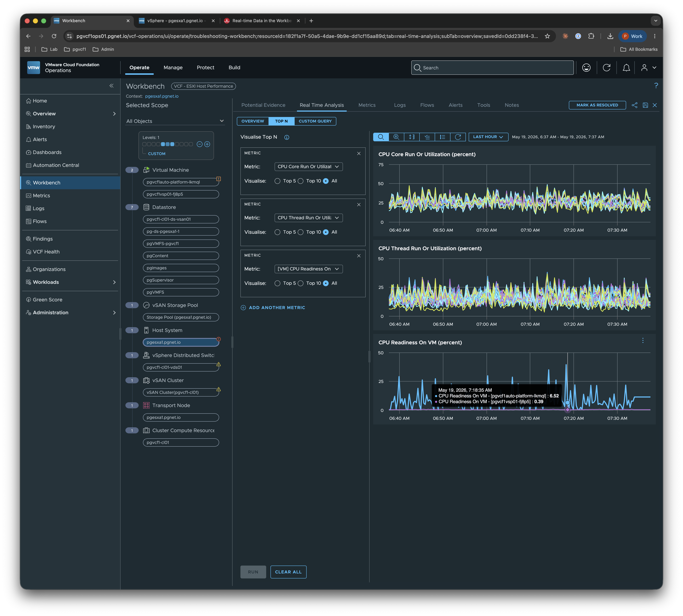Select Top 5 for CPU Core Run metric

click(x=277, y=181)
